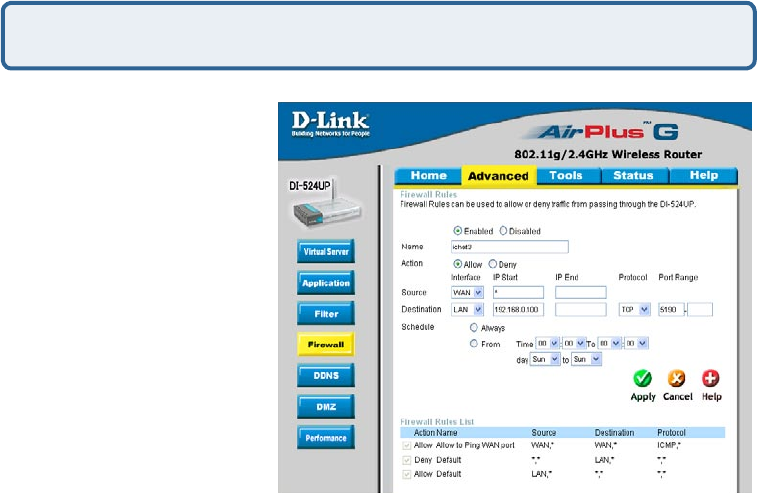Click the rule Name input field

pyautogui.click(x=509, y=247)
